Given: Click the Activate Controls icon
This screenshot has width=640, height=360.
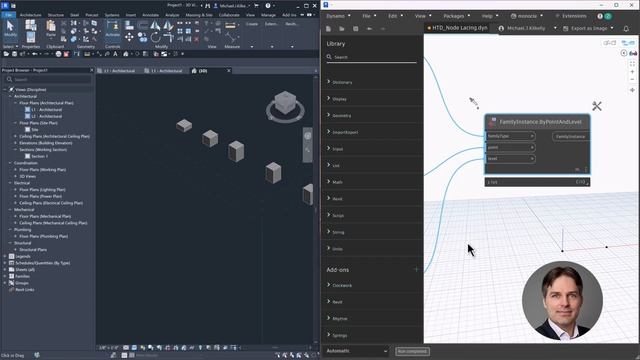Looking at the screenshot, I should click(x=113, y=30).
